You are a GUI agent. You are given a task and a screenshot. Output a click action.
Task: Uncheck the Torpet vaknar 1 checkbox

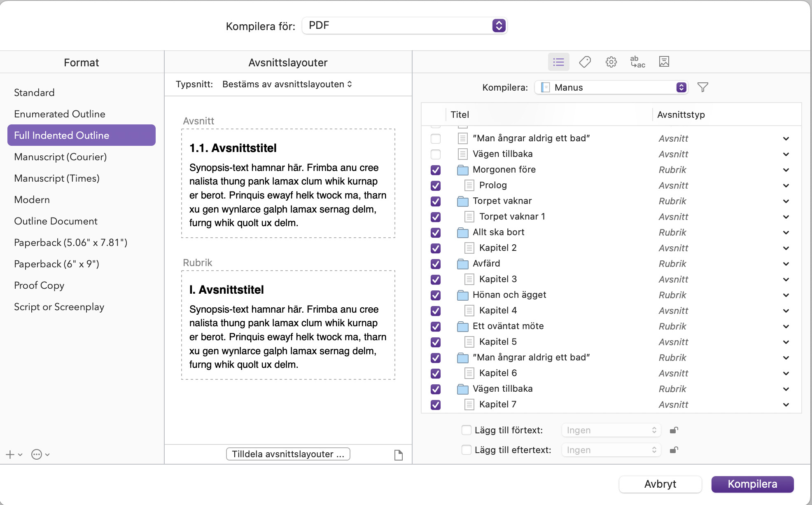click(x=435, y=217)
